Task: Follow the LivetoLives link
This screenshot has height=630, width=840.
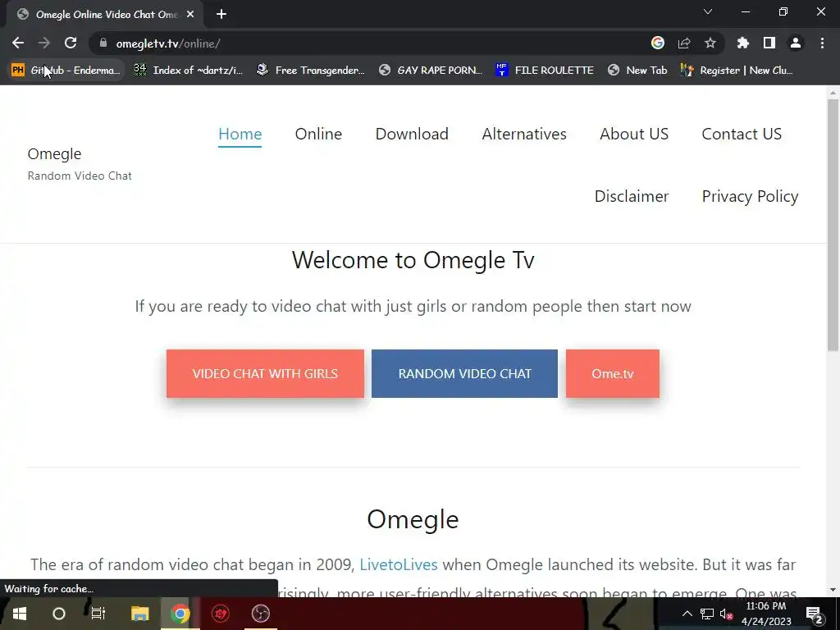Action: tap(399, 564)
